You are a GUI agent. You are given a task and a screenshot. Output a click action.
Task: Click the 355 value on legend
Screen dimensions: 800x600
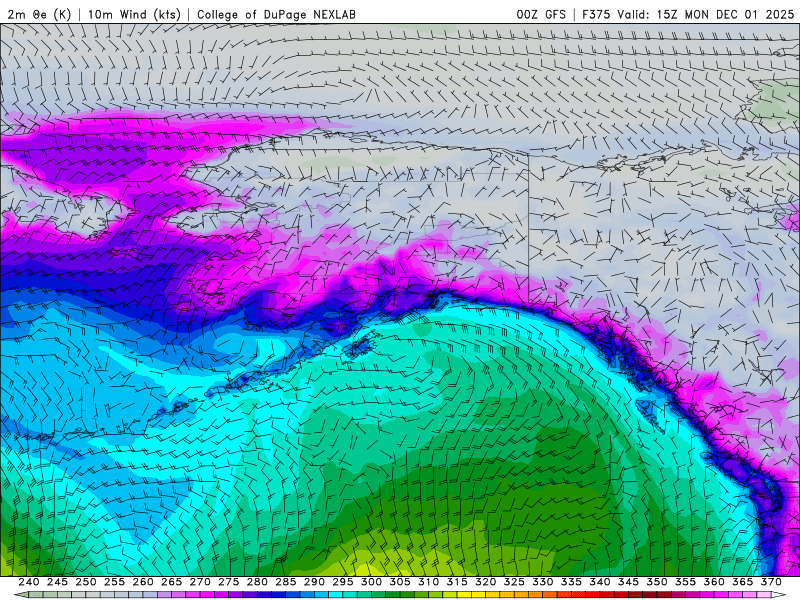tap(686, 582)
